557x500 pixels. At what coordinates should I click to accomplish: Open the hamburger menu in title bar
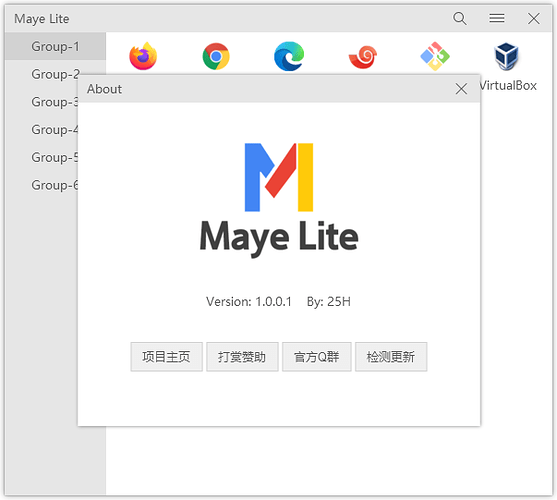pos(497,18)
